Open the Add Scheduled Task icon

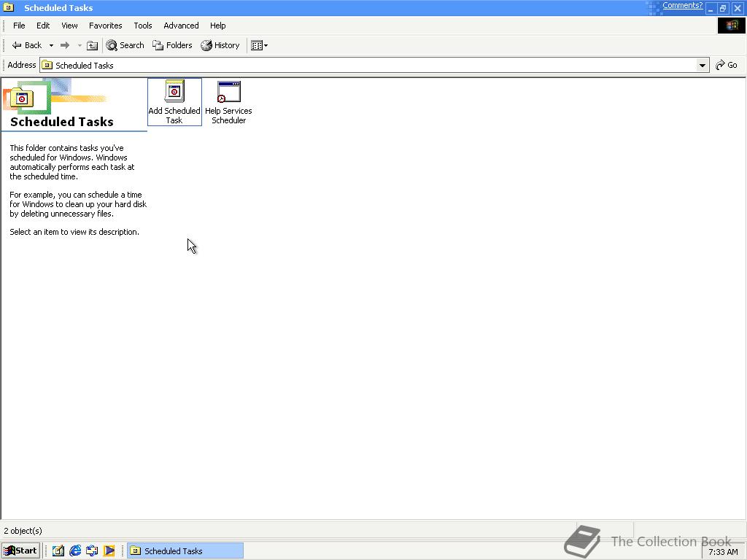click(x=174, y=102)
